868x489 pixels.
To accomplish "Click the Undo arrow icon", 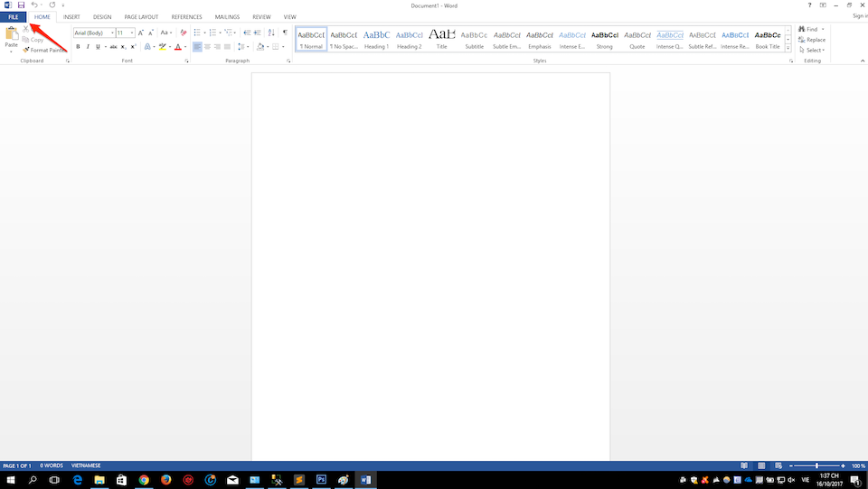I will [x=34, y=5].
